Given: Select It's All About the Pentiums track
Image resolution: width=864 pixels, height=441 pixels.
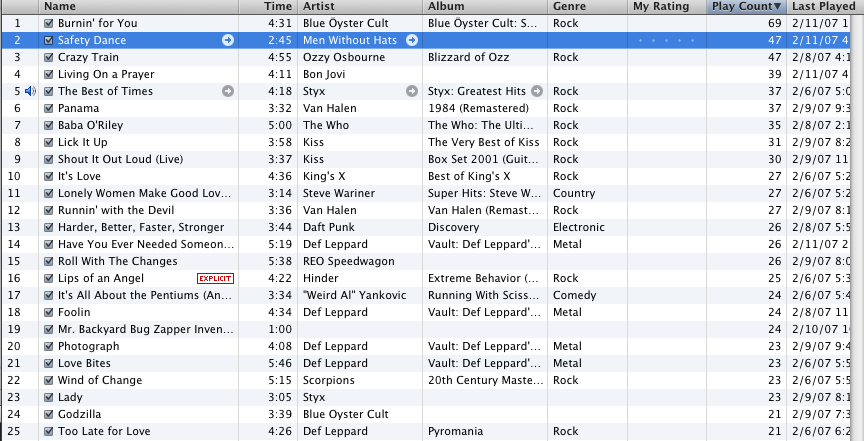Looking at the screenshot, I should pyautogui.click(x=145, y=295).
